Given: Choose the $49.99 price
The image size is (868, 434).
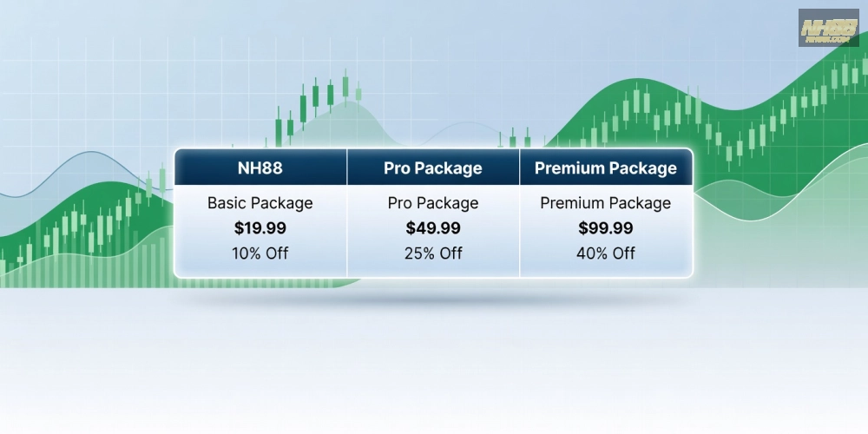Looking at the screenshot, I should tap(432, 228).
